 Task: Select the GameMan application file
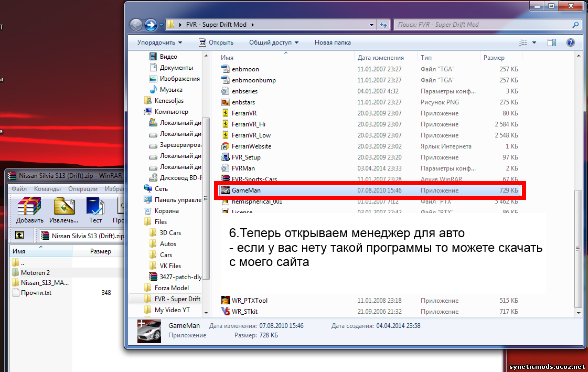point(245,190)
